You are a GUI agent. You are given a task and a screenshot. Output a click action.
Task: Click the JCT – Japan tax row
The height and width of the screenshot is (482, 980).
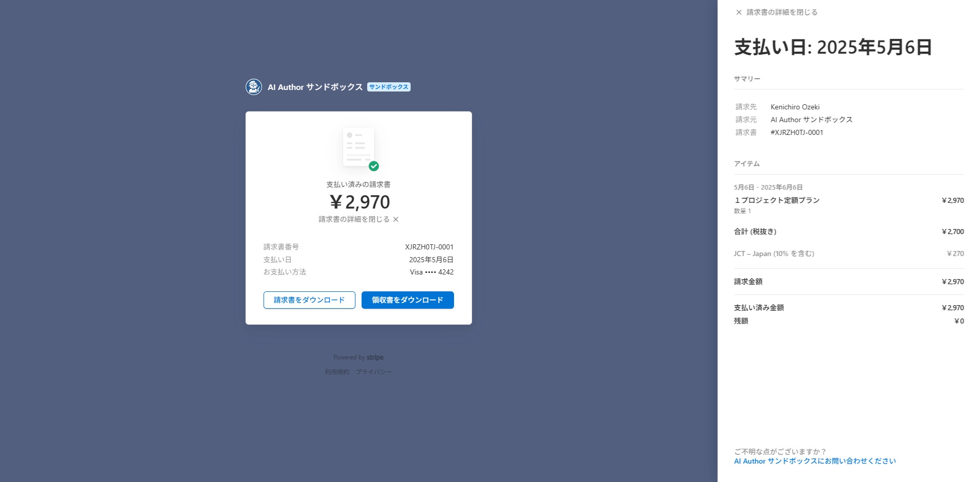(774, 254)
